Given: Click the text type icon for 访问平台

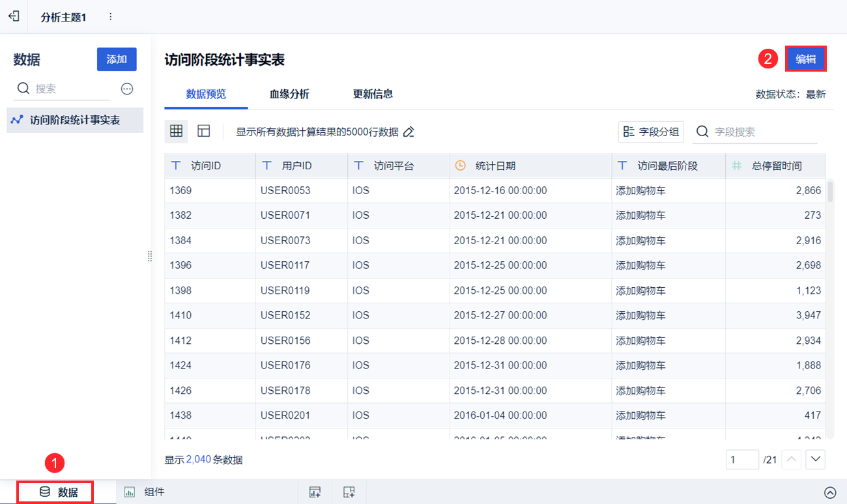Looking at the screenshot, I should [x=358, y=166].
